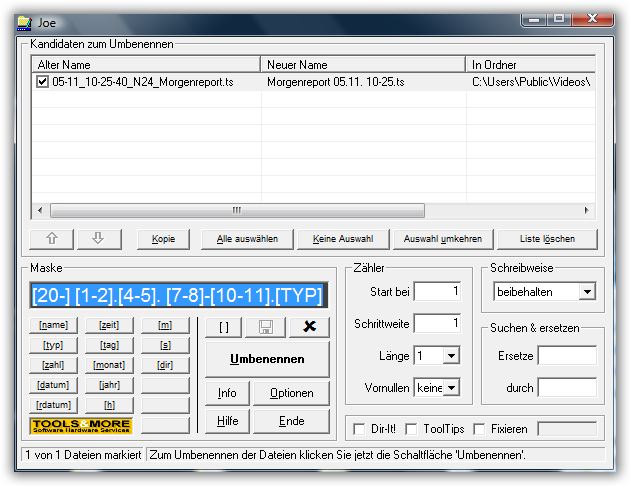
Task: Sort list by the Neuer Name column header
Action: (363, 64)
